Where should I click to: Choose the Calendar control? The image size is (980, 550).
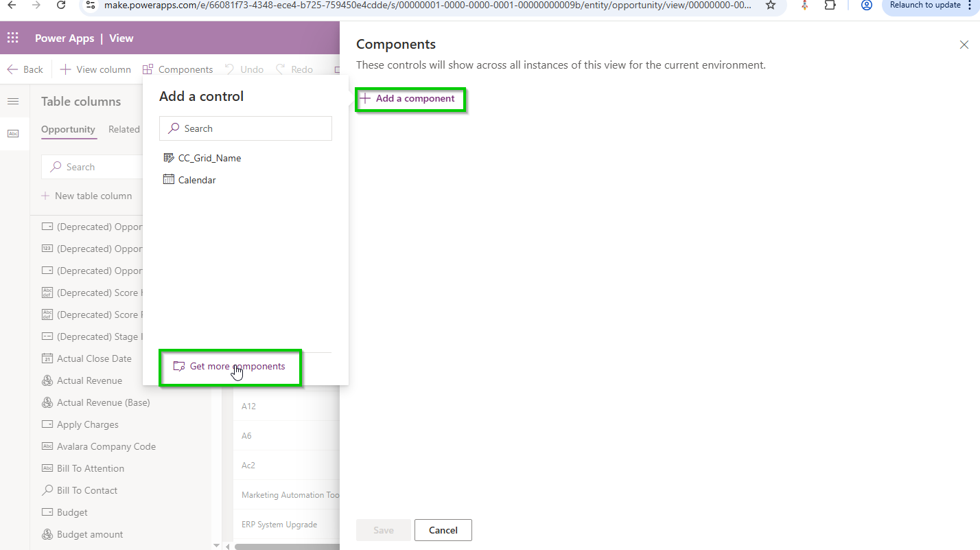coord(196,180)
